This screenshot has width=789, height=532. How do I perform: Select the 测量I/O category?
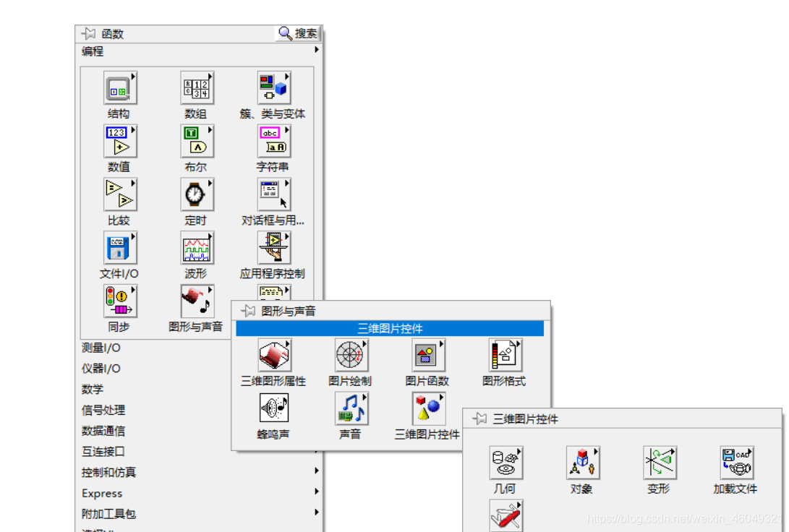tap(101, 348)
